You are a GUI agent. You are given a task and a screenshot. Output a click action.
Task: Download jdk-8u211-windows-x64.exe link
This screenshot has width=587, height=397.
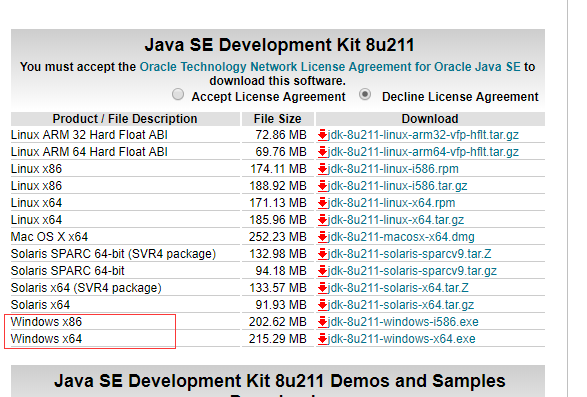[402, 339]
